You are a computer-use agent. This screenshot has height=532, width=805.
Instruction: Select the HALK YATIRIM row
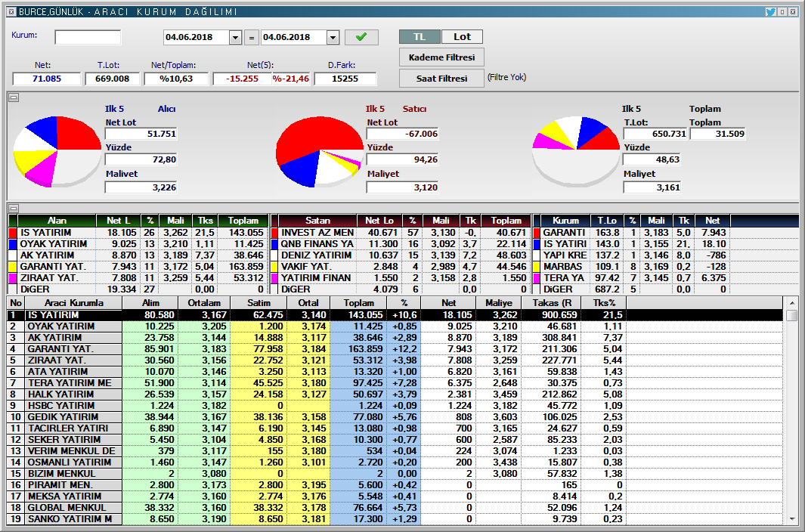(x=395, y=394)
